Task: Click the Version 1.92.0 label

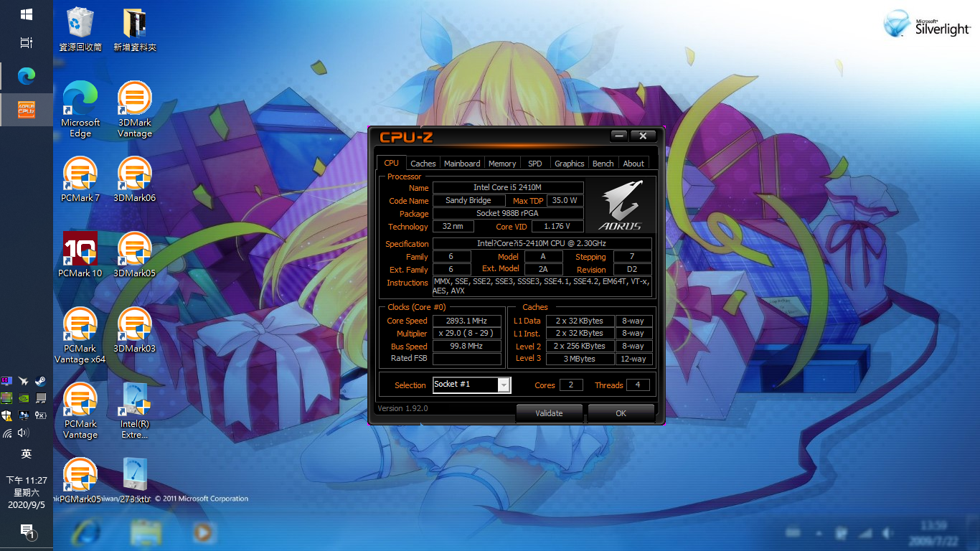Action: click(x=402, y=408)
